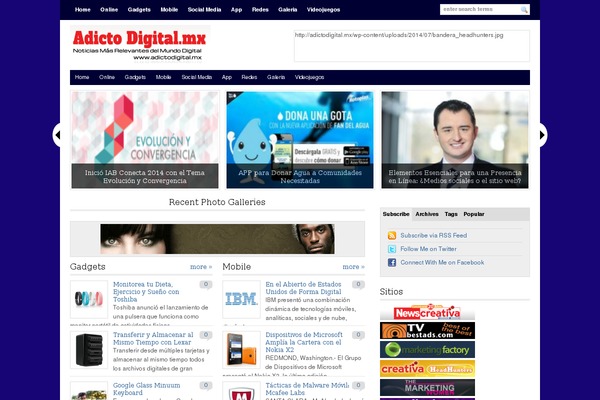Open En el Abierto de Estados Unidos article
The height and width of the screenshot is (400, 600).
coord(303,288)
